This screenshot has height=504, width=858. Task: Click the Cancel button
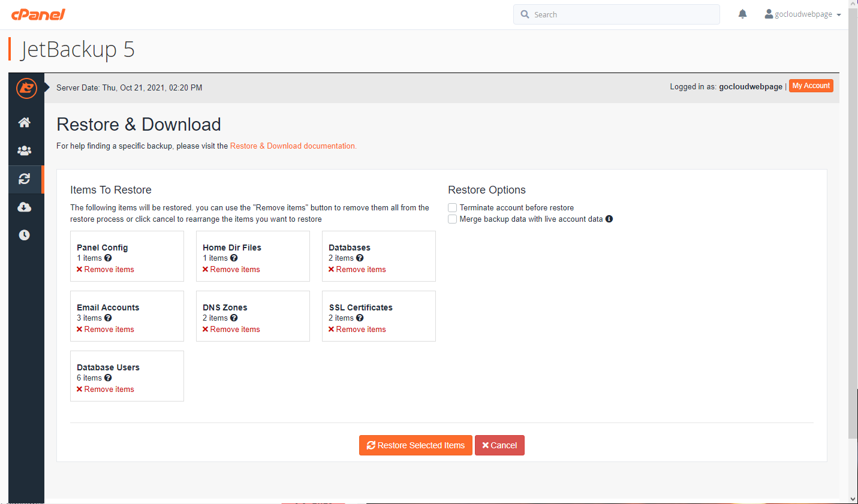[x=499, y=445]
